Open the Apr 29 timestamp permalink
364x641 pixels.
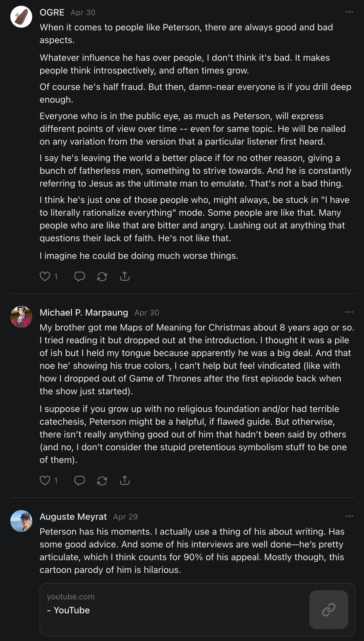125,517
